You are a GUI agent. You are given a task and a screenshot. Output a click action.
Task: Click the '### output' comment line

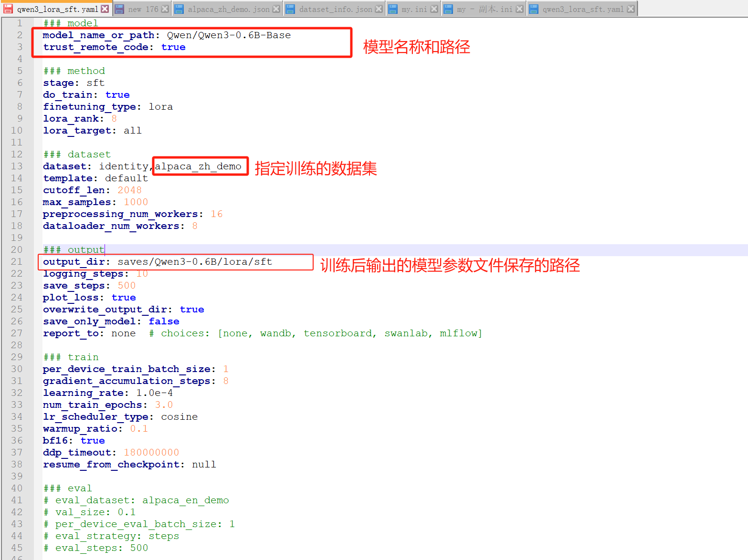[x=74, y=250]
